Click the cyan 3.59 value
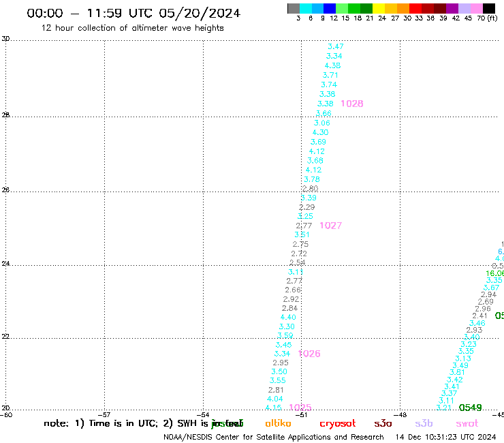Image resolution: width=504 pixels, height=443 pixels. point(285,335)
